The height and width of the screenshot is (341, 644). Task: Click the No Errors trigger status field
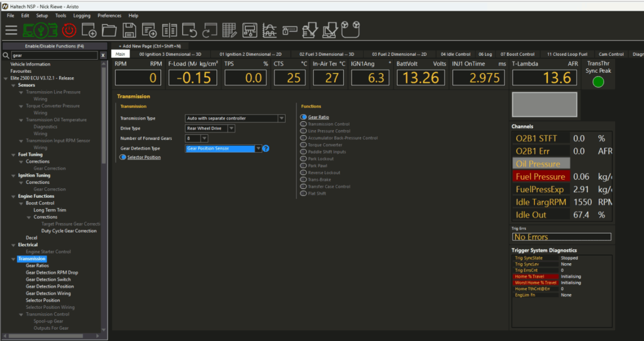[562, 237]
